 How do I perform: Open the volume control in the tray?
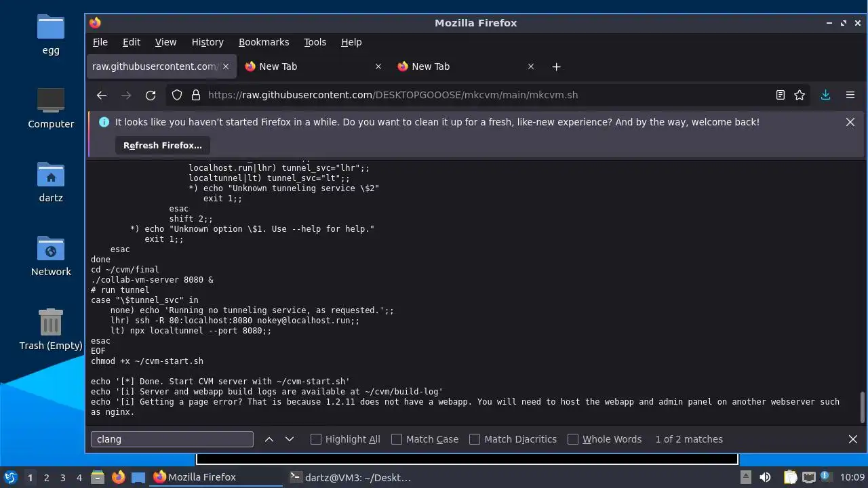point(765,477)
